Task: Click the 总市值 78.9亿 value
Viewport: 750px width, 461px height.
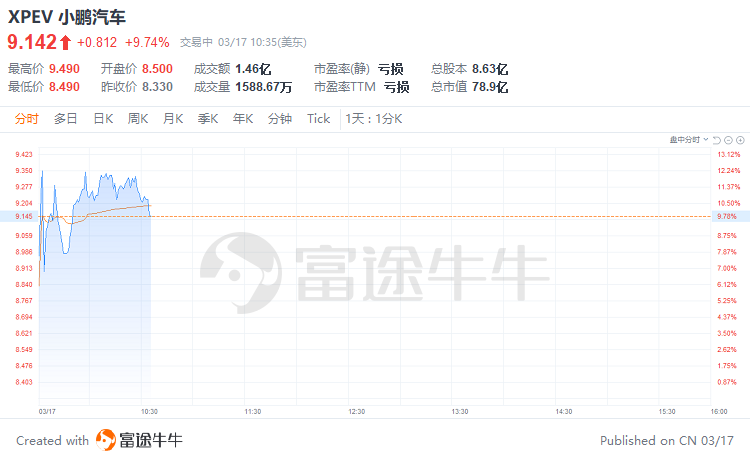Action: [x=490, y=87]
